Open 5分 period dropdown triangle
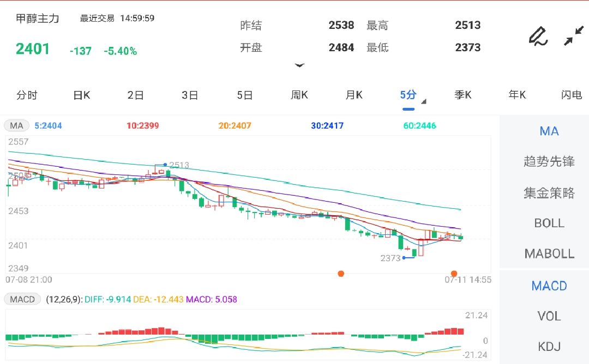This screenshot has width=589, height=364. (x=424, y=101)
